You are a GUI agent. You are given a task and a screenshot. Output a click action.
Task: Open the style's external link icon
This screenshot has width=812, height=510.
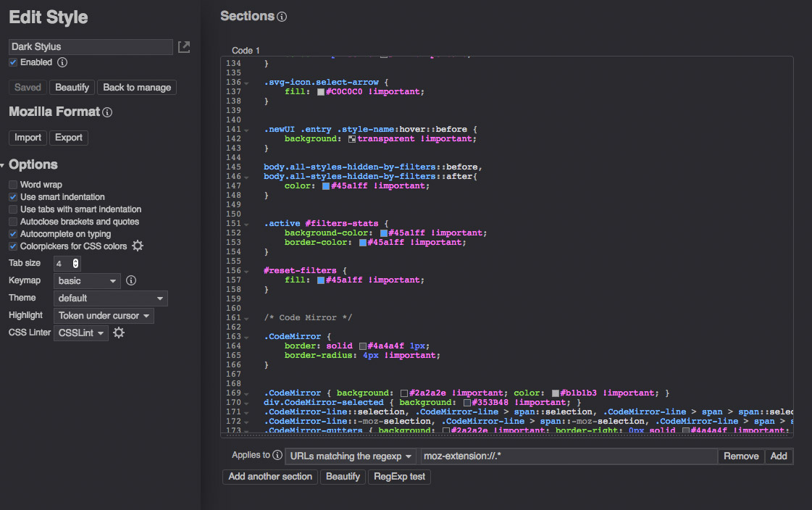pyautogui.click(x=184, y=47)
